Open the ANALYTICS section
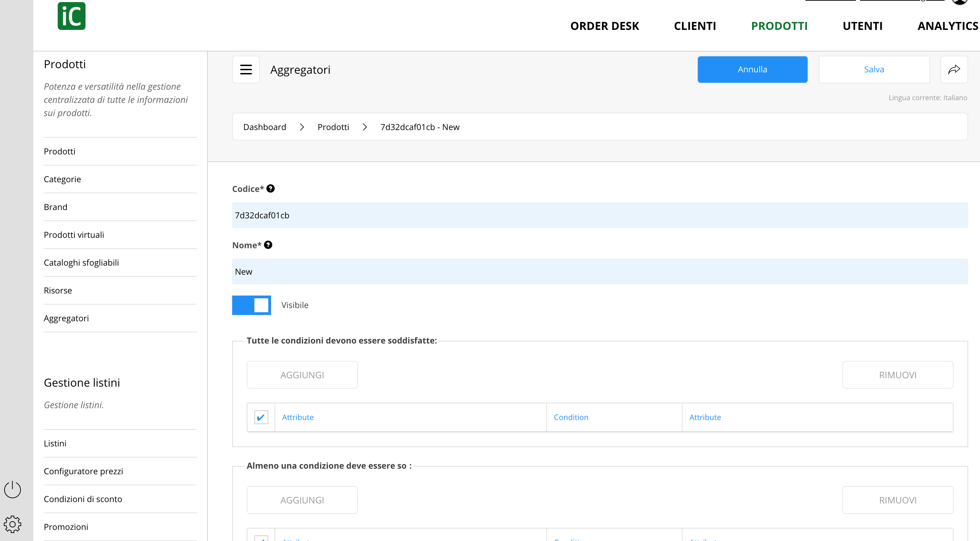Image resolution: width=980 pixels, height=541 pixels. pyautogui.click(x=948, y=26)
